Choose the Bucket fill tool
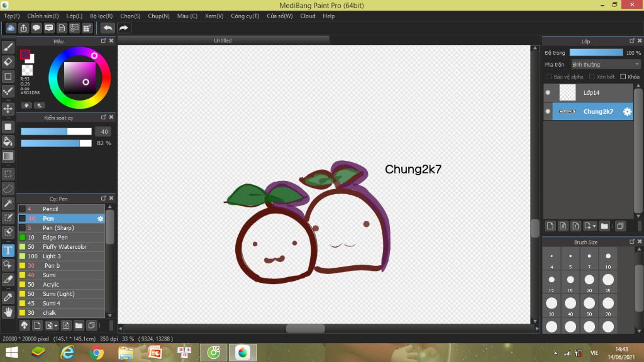The image size is (644, 362). coord(8,141)
